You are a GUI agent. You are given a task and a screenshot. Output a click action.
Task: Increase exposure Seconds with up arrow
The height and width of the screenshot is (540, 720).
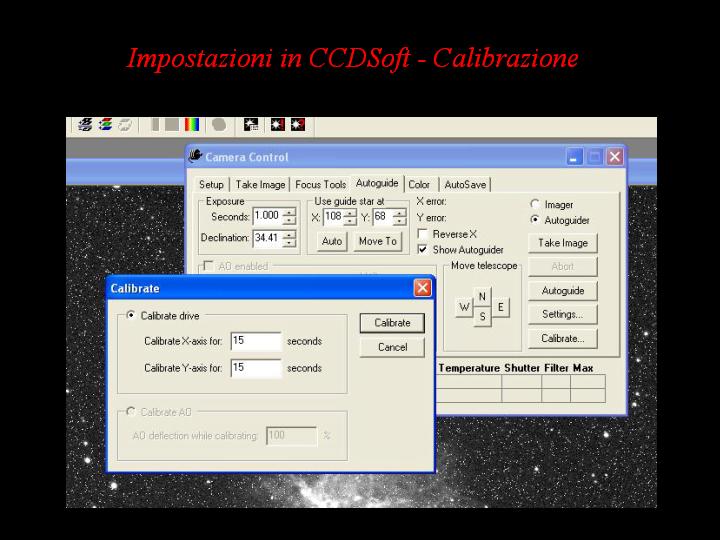(289, 213)
